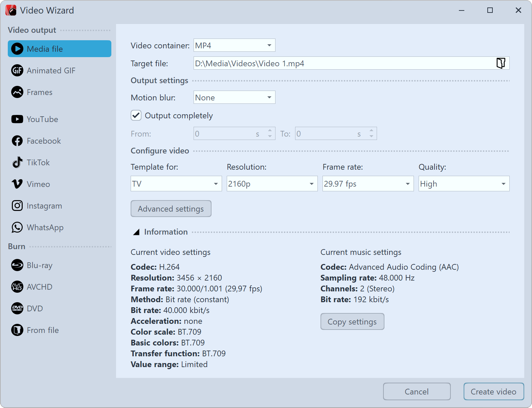Click the 'Sampling rate: 48.000 Hz' line
The width and height of the screenshot is (532, 408).
coord(368,278)
